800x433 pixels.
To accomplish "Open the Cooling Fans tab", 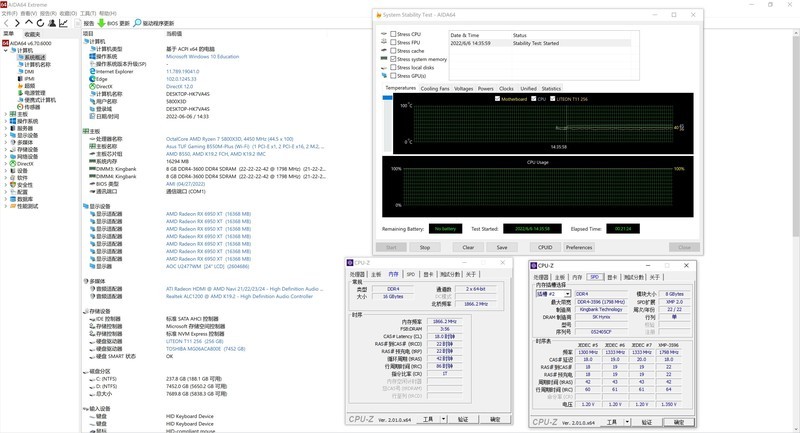I will [434, 88].
